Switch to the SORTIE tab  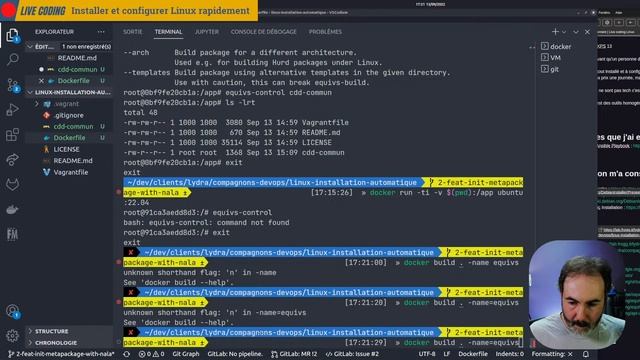pyautogui.click(x=133, y=31)
